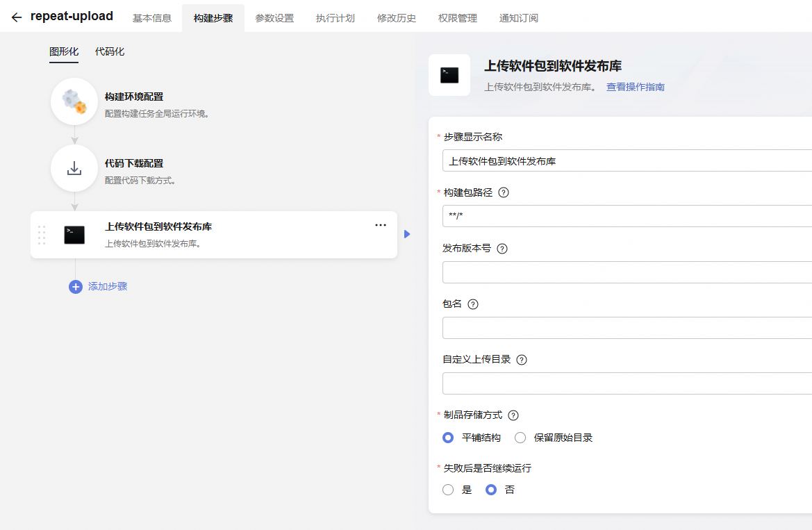Screen dimensions: 812x530
Task: Select the 代码下载配置 step title
Action: pyautogui.click(x=134, y=164)
